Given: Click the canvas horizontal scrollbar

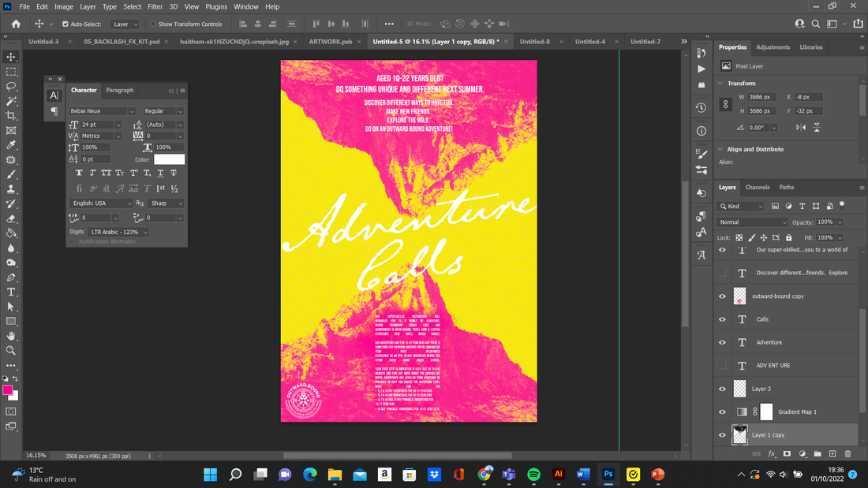Looking at the screenshot, I should [398, 456].
